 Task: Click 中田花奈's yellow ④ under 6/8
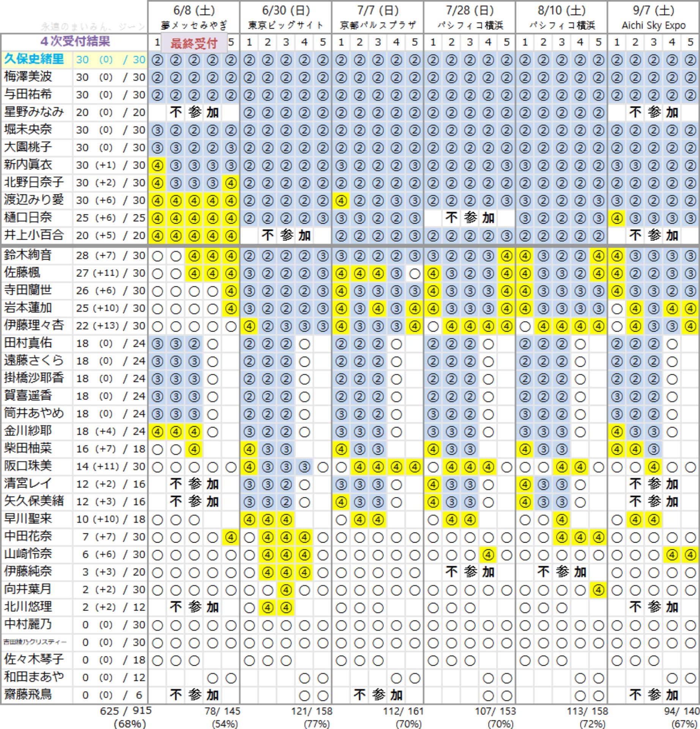pos(231,537)
